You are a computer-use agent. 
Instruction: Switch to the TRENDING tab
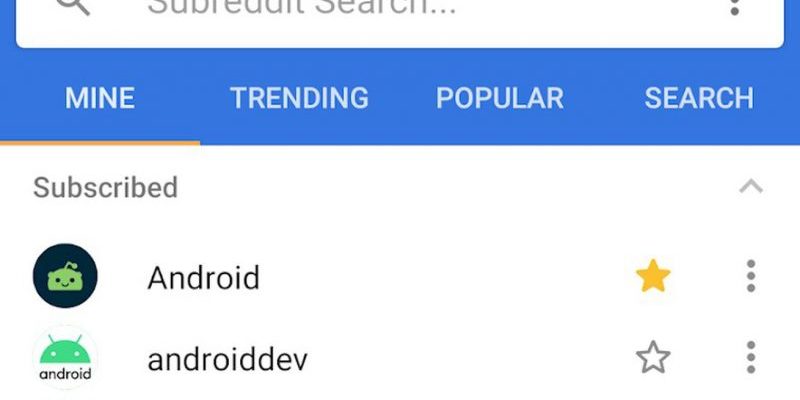tap(299, 98)
